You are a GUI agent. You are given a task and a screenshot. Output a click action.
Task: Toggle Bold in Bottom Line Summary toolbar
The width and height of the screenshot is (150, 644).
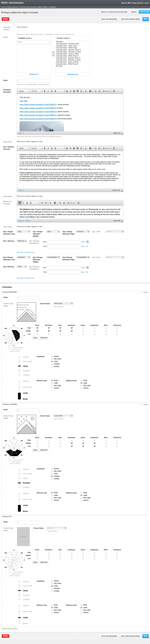20,203
